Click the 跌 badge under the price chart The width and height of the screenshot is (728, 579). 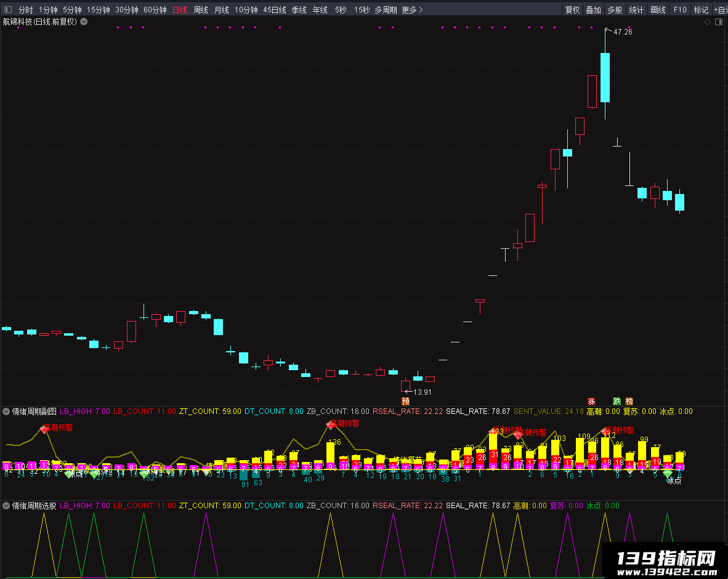617,401
